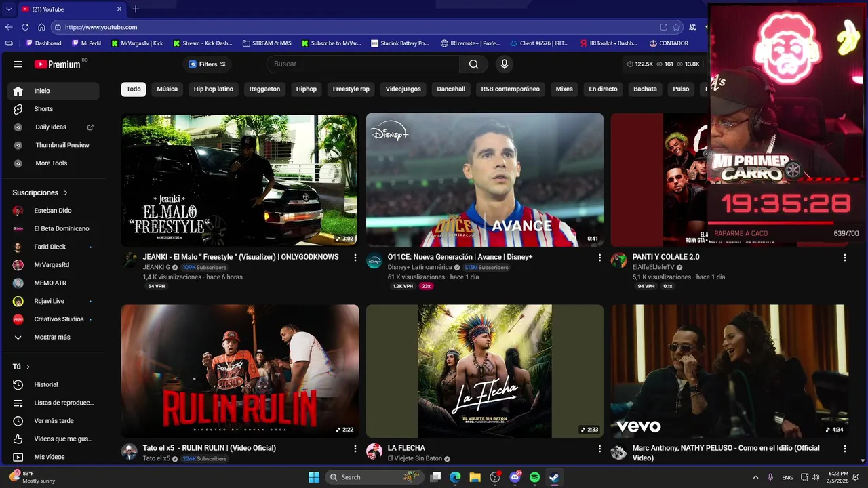Expand Mostrar más subscriptions
The image size is (868, 488).
click(x=53, y=338)
